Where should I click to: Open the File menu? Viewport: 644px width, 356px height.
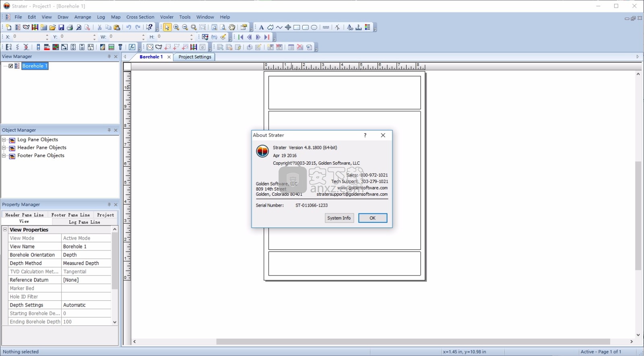(x=19, y=17)
